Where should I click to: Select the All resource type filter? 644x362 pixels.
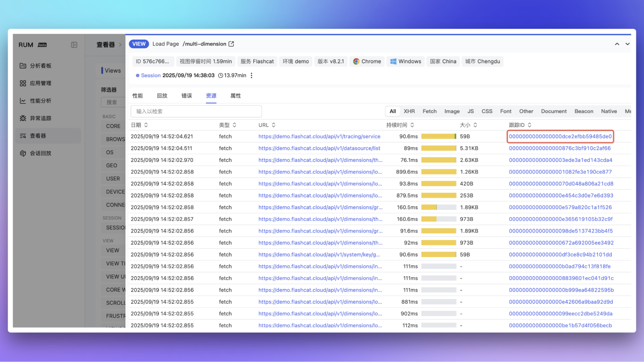point(393,111)
